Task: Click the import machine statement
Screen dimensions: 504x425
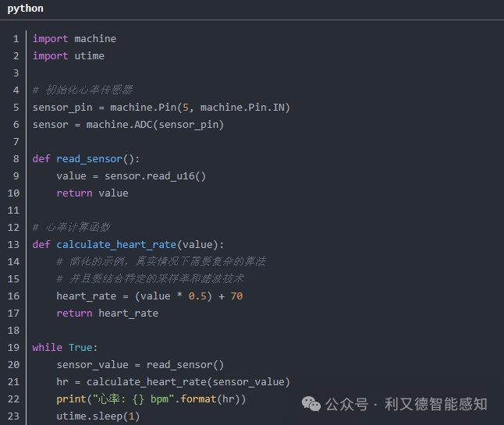Action: [74, 39]
